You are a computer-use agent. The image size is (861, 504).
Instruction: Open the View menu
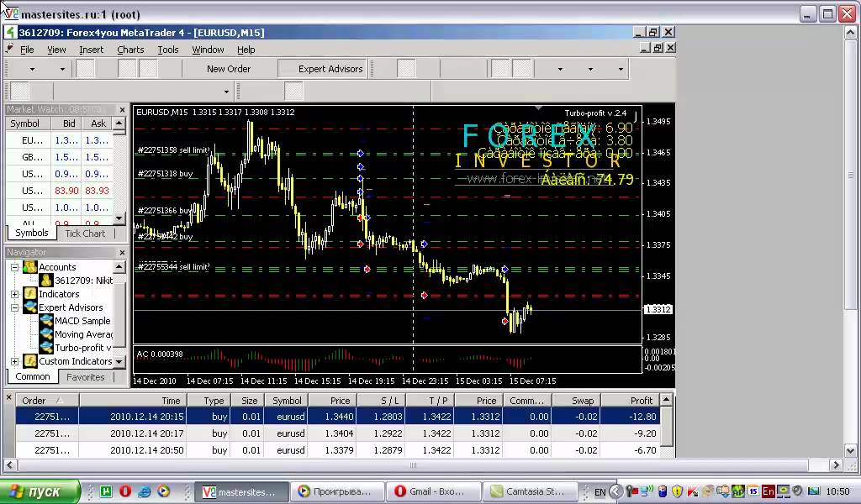click(56, 50)
